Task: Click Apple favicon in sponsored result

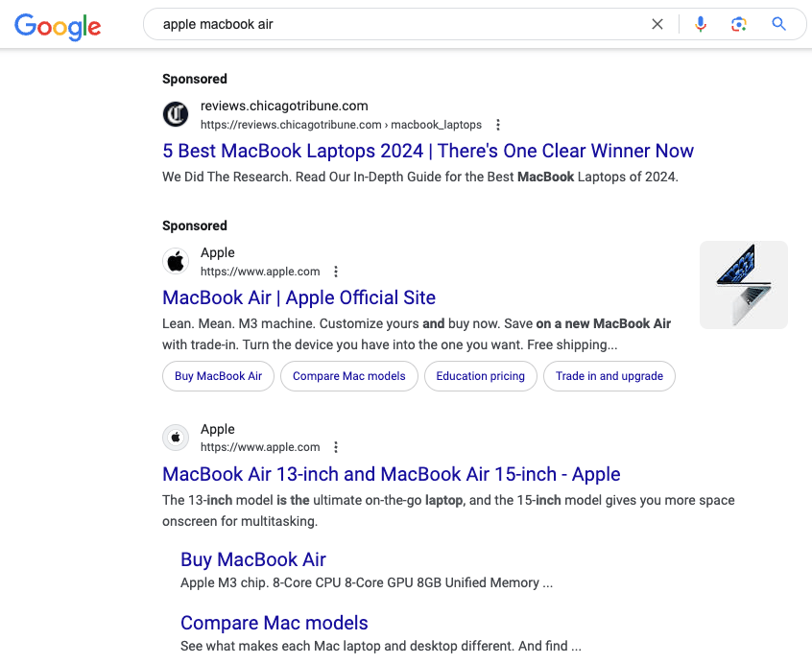Action: tap(176, 261)
